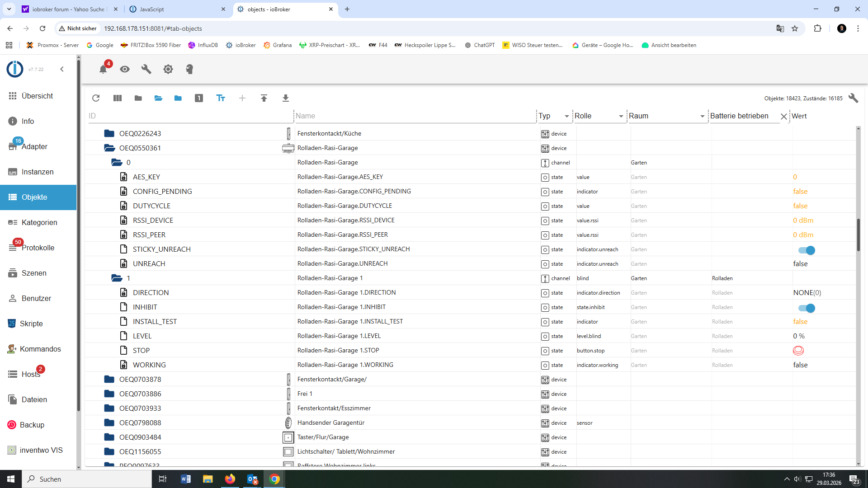Open the Typ filter dropdown

(x=566, y=116)
